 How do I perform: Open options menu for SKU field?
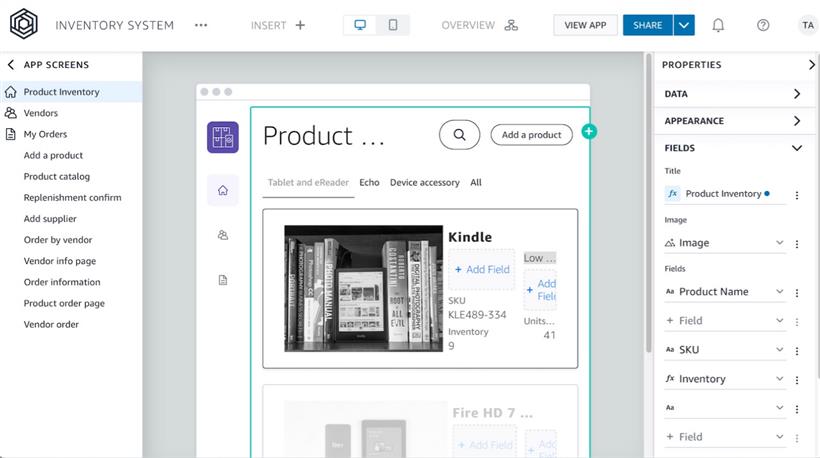tap(797, 351)
